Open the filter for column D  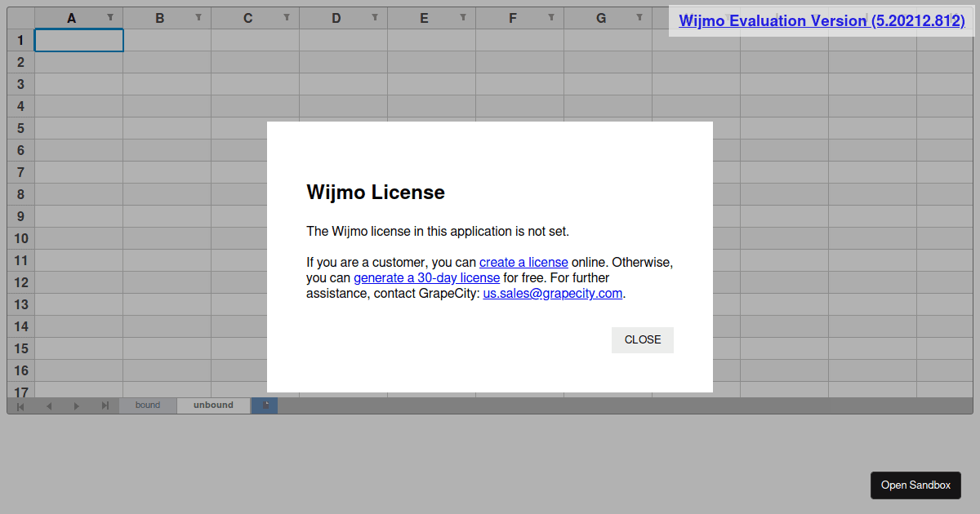[374, 17]
